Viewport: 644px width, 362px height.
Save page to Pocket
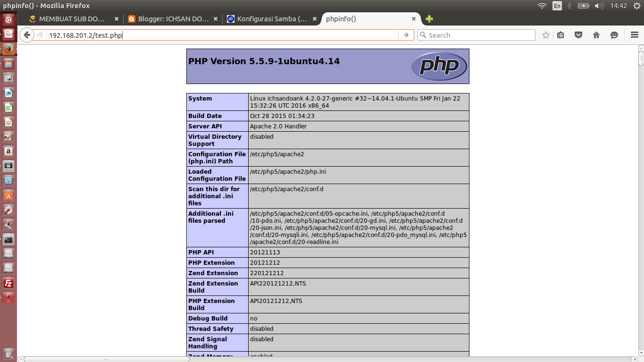coord(578,35)
